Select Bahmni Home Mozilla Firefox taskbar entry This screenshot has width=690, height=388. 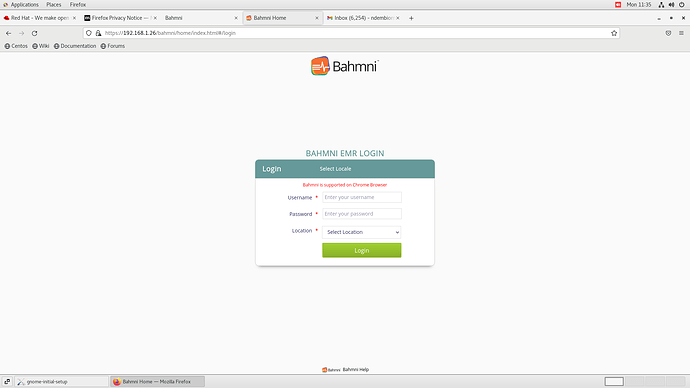pyautogui.click(x=158, y=381)
